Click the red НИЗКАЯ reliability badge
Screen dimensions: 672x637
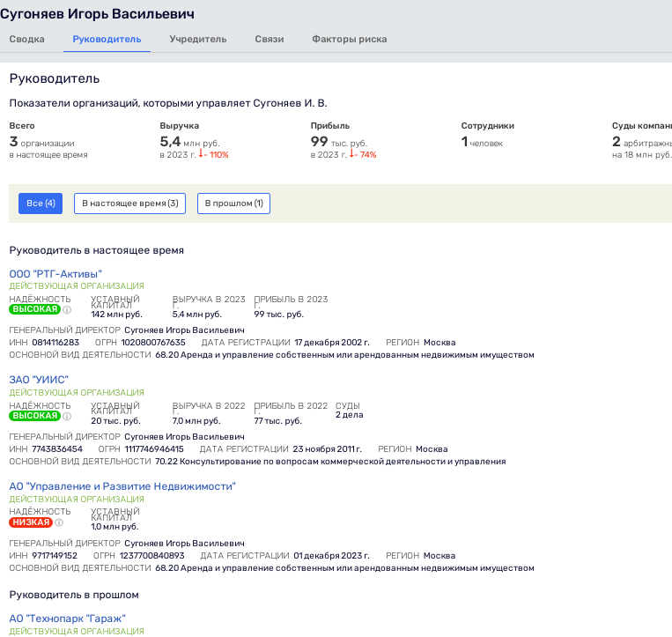click(x=31, y=522)
